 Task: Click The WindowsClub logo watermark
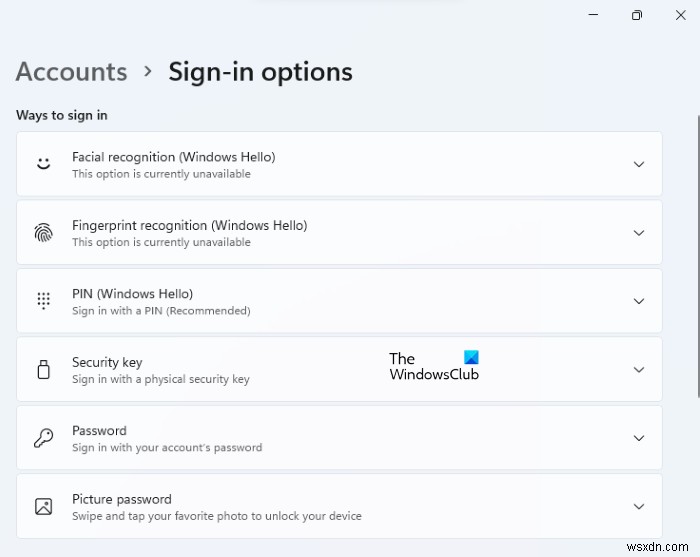(x=434, y=366)
